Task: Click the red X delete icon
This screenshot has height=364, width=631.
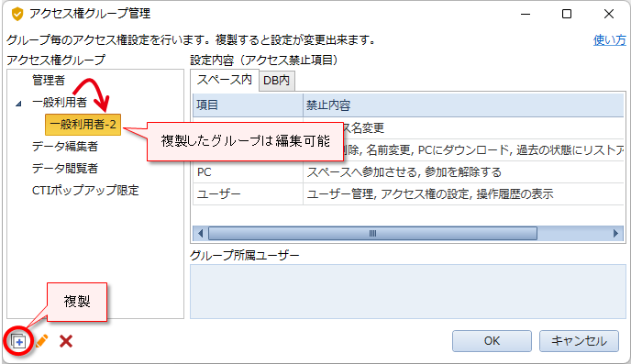Action: (x=66, y=341)
